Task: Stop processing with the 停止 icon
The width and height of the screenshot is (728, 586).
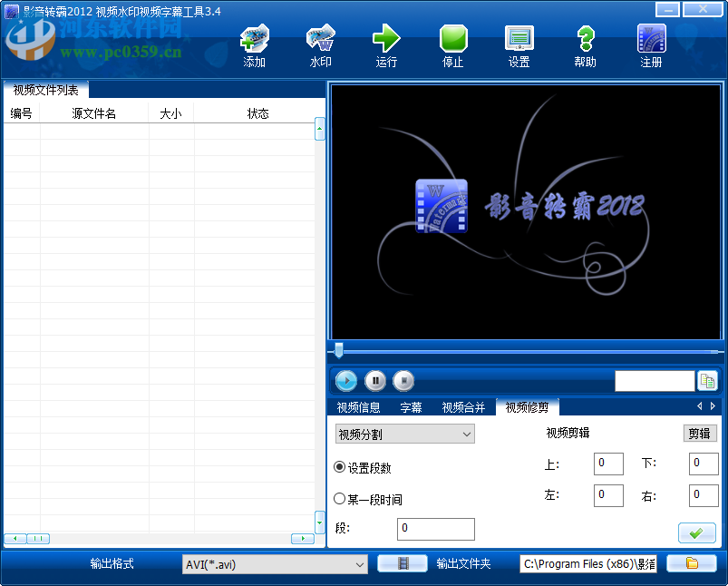Action: click(452, 41)
